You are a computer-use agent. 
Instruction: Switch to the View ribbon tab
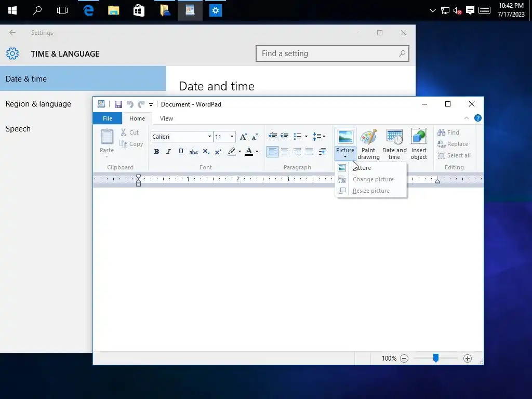(x=167, y=118)
